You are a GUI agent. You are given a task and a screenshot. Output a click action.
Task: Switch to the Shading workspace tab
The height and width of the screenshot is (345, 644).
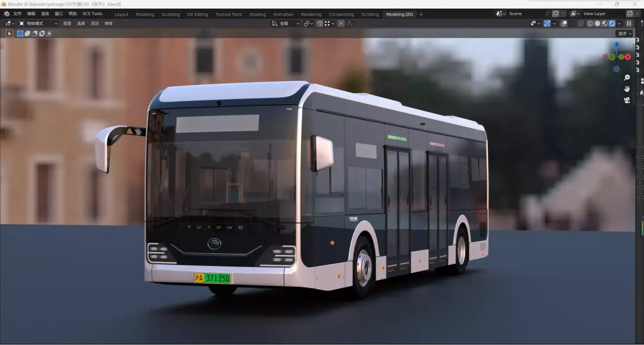pos(258,15)
